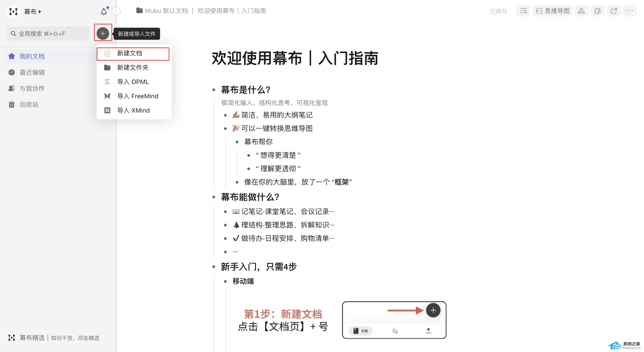Click the text 极简化输入，结构化思考，可视化呈现
The image size is (644, 352).
coord(275,103)
